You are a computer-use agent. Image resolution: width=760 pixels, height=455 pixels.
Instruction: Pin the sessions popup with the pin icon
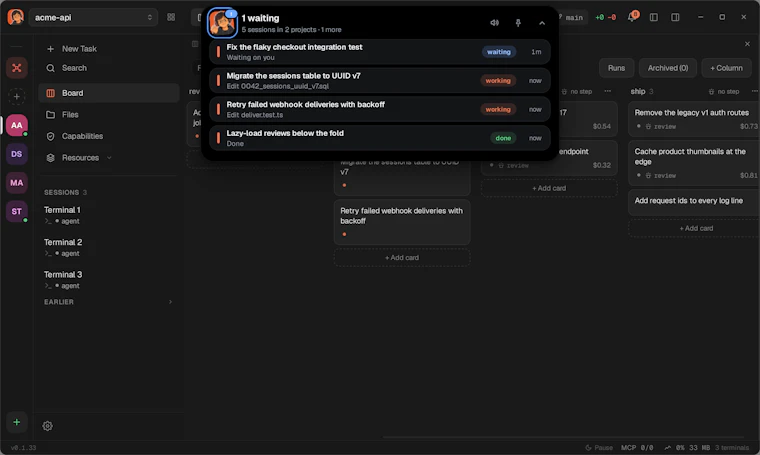[x=518, y=23]
